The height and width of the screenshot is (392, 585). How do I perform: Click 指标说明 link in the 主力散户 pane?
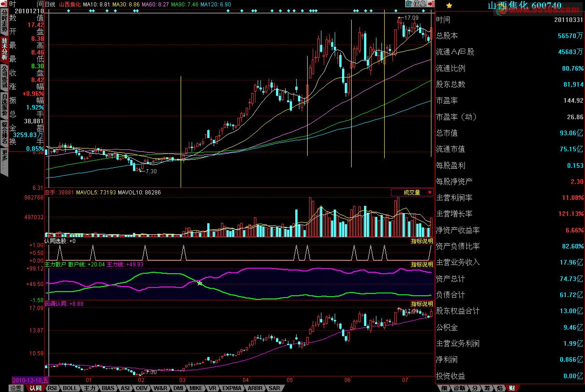(421, 265)
